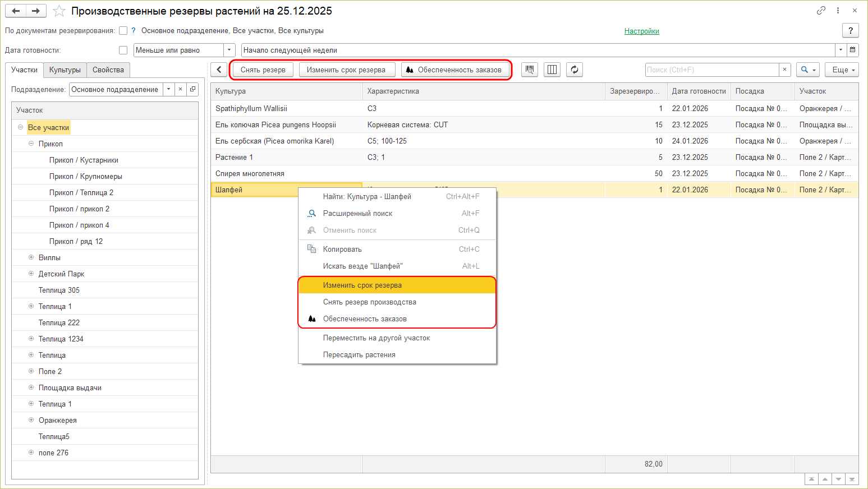Click the barcode scanner toolbar icon

529,70
